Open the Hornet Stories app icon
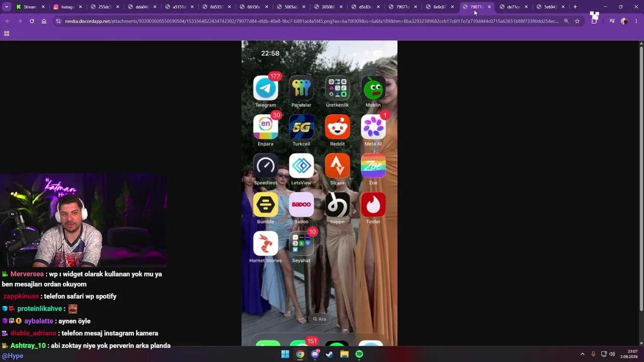Viewport: 644px width, 362px height. [x=266, y=244]
